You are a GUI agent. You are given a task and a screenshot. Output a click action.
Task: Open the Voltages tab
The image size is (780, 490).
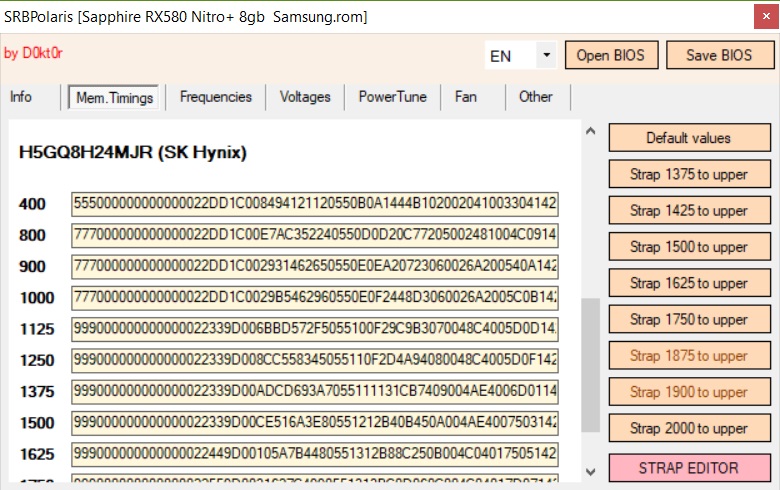(x=305, y=97)
